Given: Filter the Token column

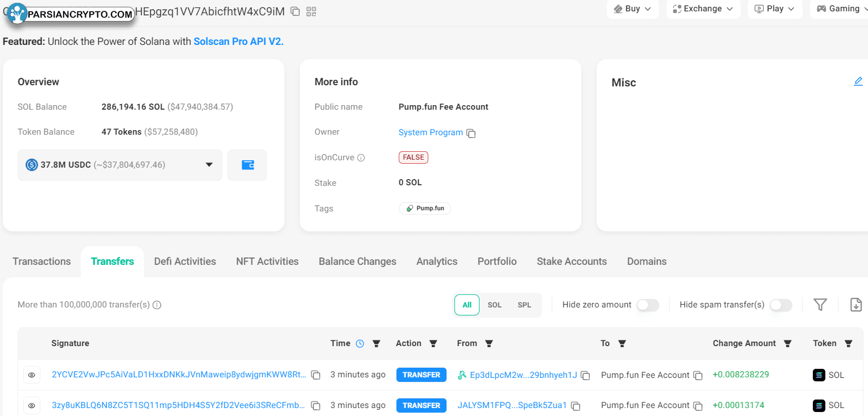Looking at the screenshot, I should coord(849,343).
